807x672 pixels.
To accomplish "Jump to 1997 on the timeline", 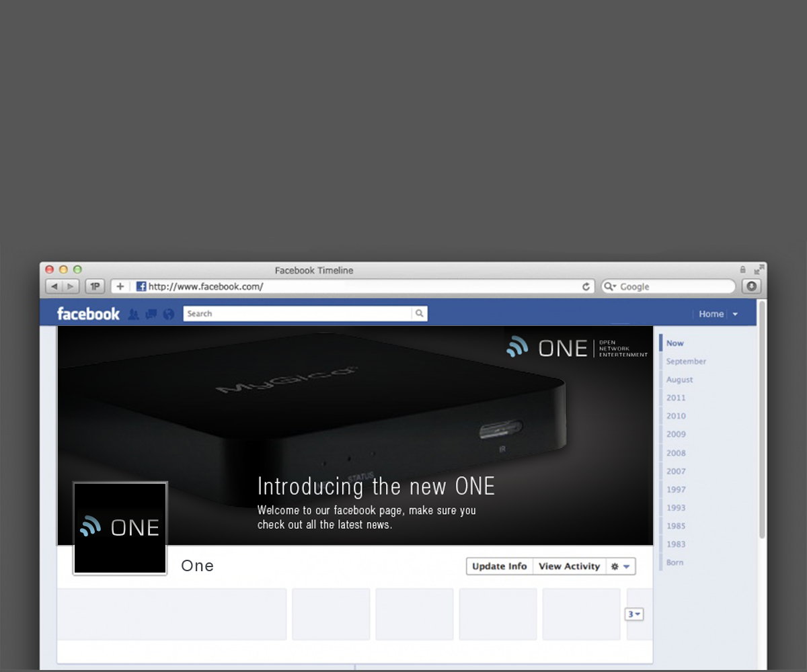I will tap(676, 489).
